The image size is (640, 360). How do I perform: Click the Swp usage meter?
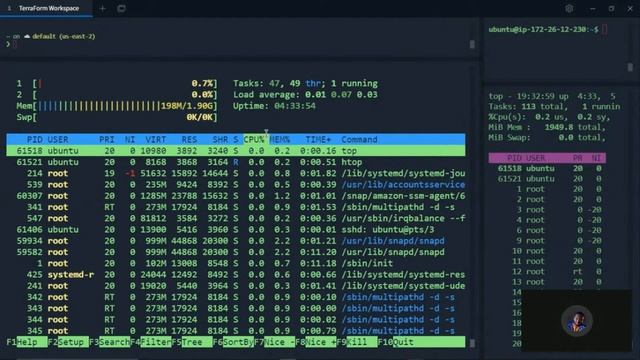tap(117, 117)
